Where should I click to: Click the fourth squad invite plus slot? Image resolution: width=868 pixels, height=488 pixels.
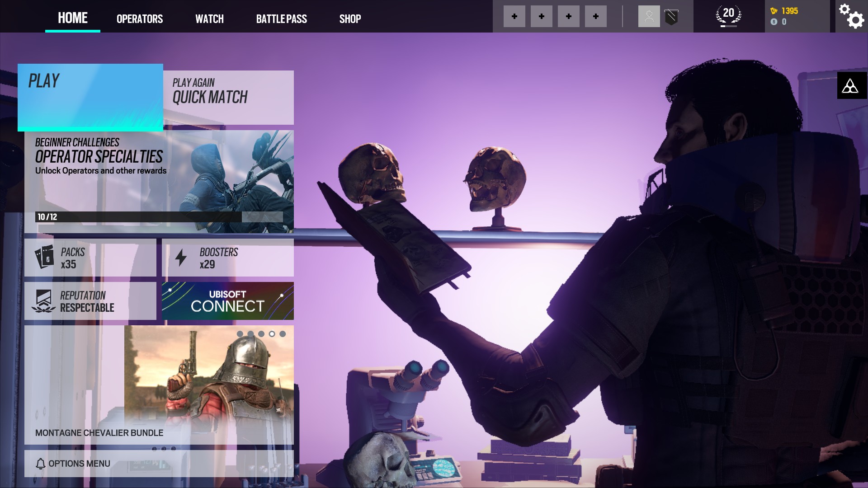coord(596,16)
